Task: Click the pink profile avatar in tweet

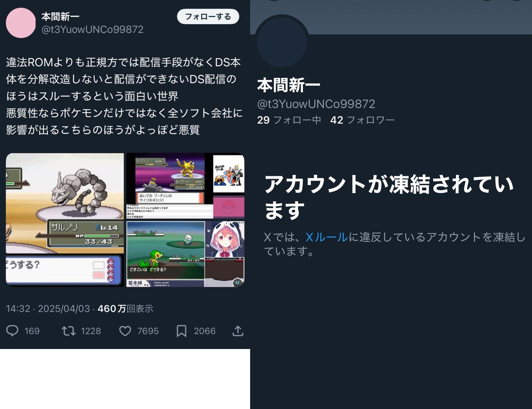Action: 21,23
